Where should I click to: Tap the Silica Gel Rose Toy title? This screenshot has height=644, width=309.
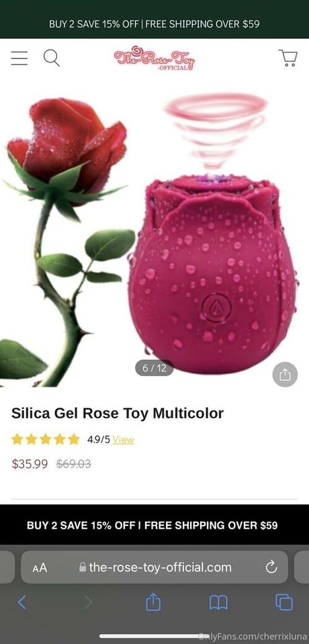118,413
